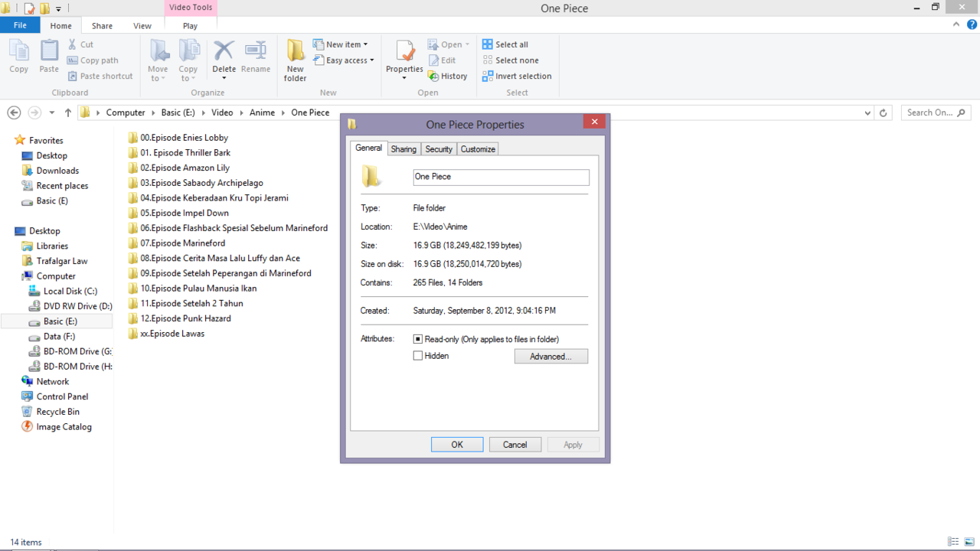
Task: Select folder 07.Episode Marineford
Action: [177, 243]
